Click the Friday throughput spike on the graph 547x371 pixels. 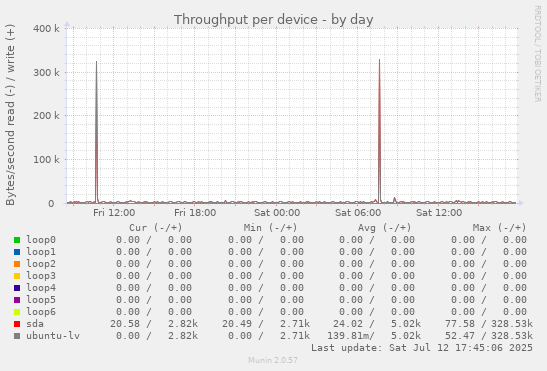click(97, 132)
